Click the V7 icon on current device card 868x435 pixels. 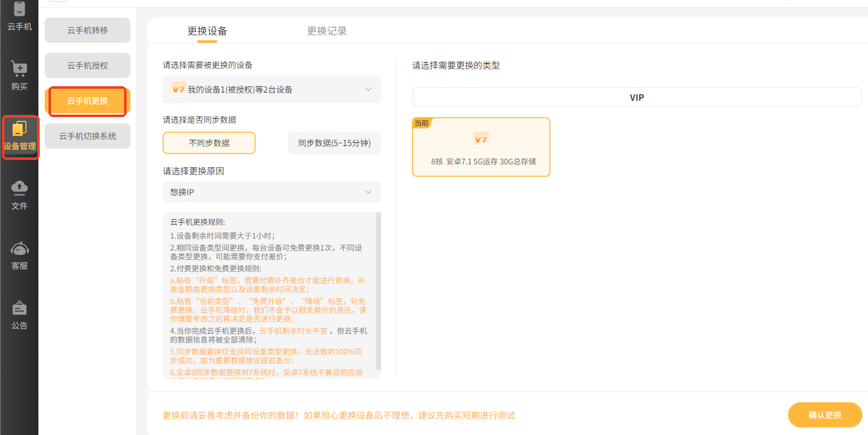pos(481,139)
